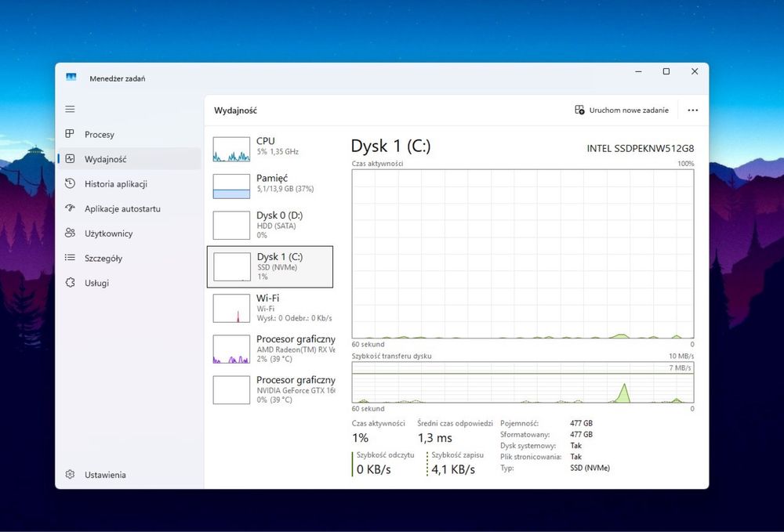Run a new task via Uruchom nowe zadanie
The height and width of the screenshot is (532, 784).
(622, 110)
